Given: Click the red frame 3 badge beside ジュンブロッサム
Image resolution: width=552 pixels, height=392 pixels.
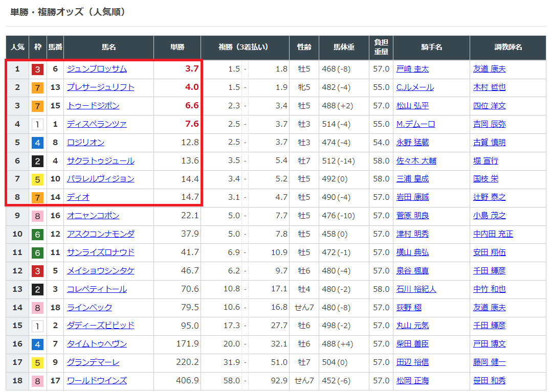Looking at the screenshot, I should click(37, 69).
